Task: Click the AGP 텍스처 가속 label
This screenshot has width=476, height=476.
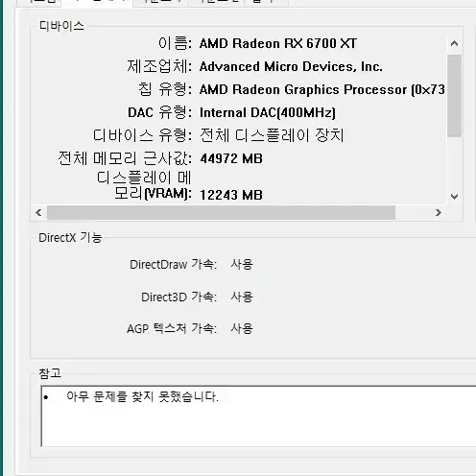Action: tap(172, 328)
